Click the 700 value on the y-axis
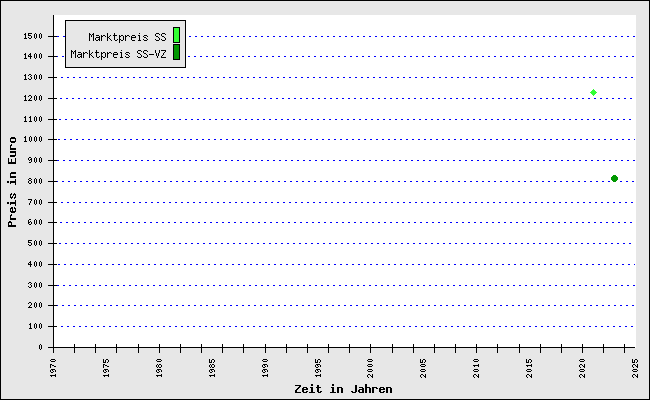650x400 pixels. pos(35,202)
